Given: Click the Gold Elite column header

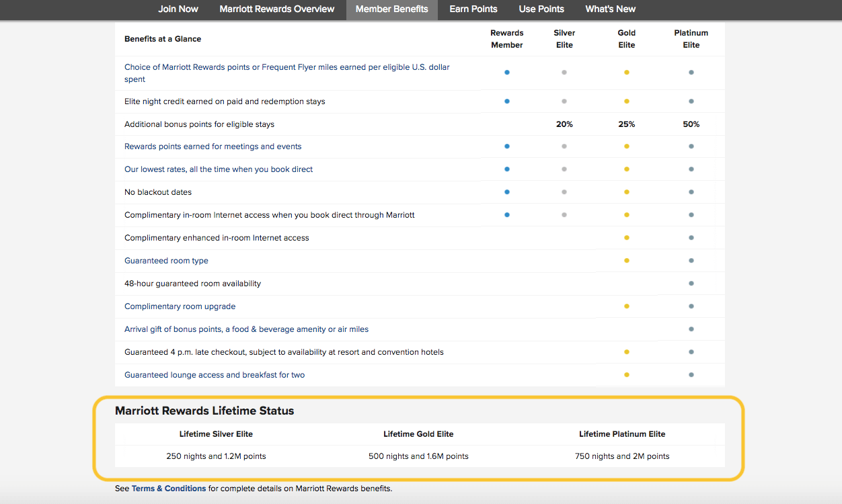Looking at the screenshot, I should point(627,39).
